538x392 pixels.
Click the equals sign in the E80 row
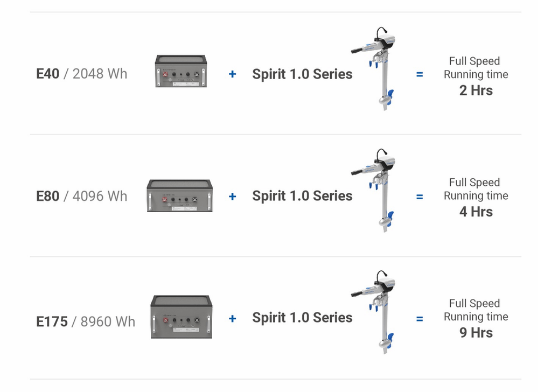(420, 197)
